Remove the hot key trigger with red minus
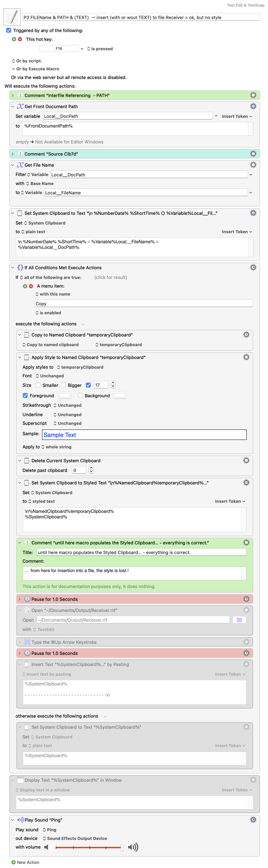Image resolution: width=268 pixels, height=868 pixels. click(x=20, y=40)
